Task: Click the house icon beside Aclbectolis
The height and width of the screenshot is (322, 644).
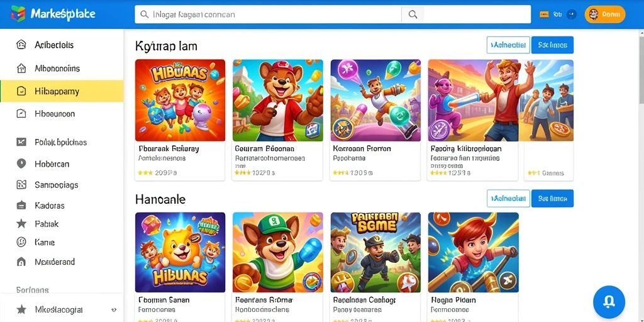Action: [x=21, y=45]
